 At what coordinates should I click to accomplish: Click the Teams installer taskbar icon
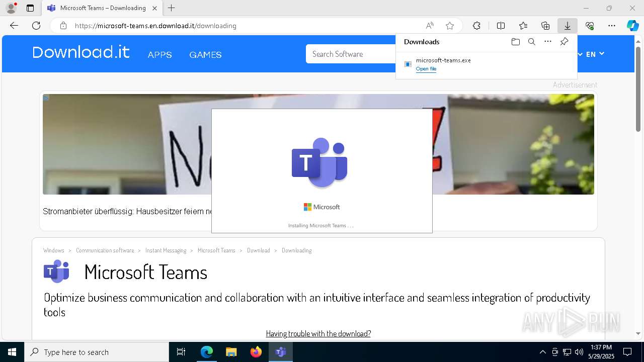click(281, 352)
